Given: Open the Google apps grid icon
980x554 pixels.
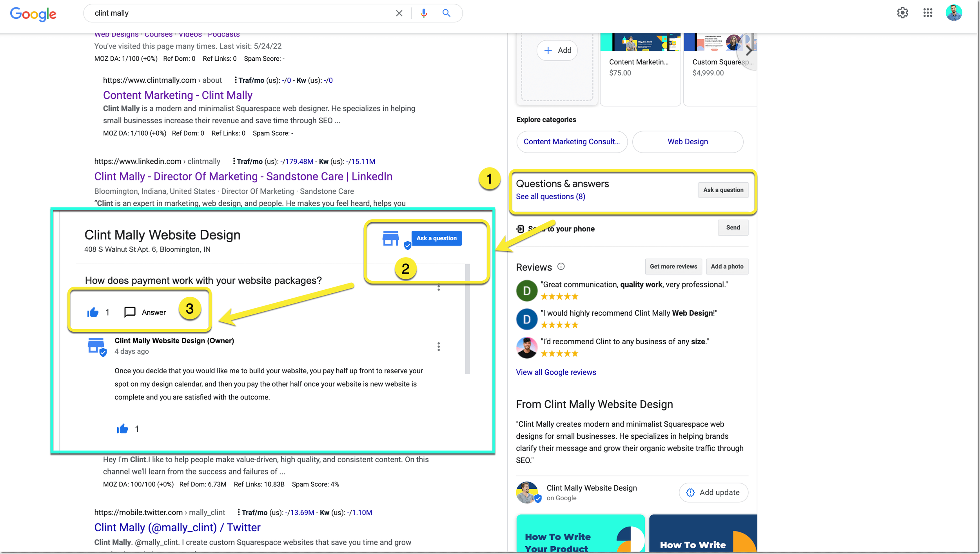Looking at the screenshot, I should click(927, 13).
